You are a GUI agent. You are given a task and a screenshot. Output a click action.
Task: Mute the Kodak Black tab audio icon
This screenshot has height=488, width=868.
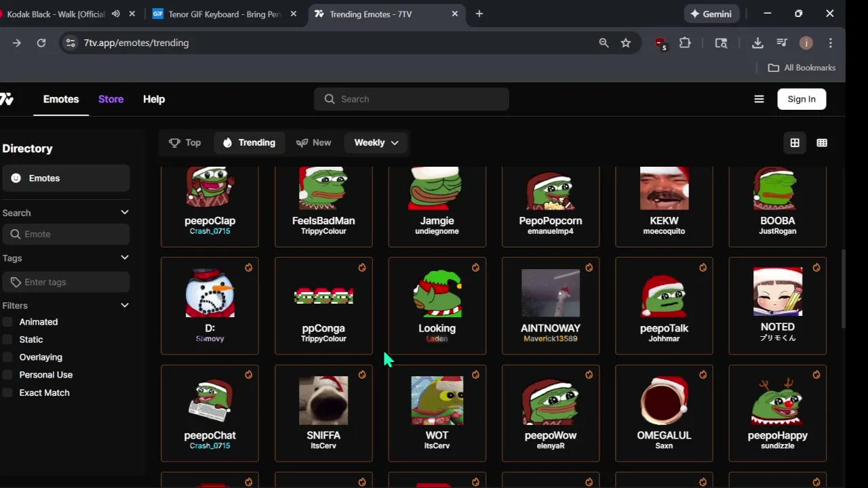[116, 14]
